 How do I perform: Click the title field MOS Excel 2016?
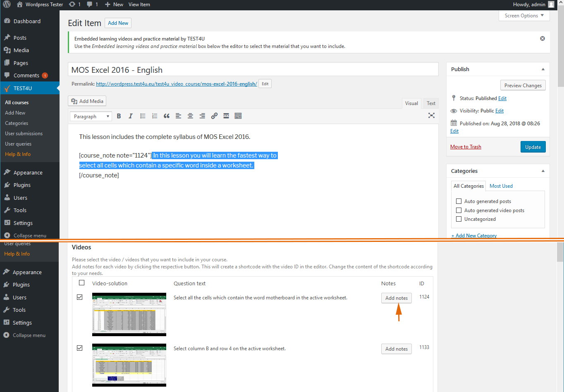[253, 69]
